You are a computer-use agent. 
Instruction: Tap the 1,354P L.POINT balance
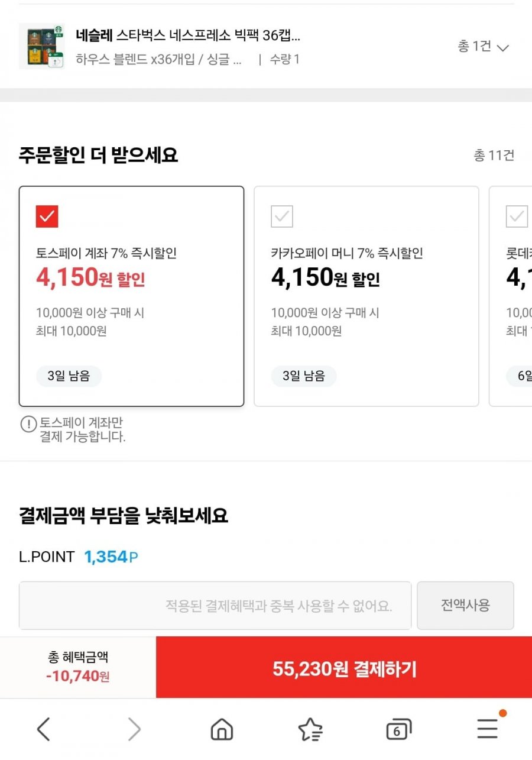(111, 557)
